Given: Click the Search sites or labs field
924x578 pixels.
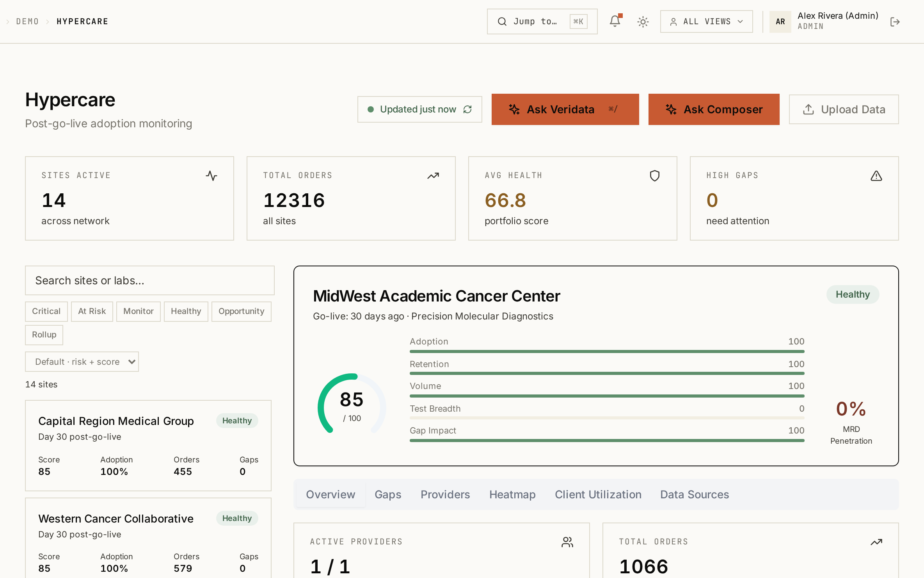Looking at the screenshot, I should coord(150,280).
